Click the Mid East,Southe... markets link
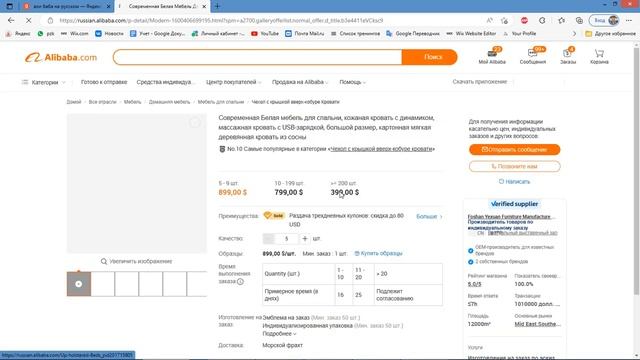This screenshot has height=360, width=640. tap(537, 324)
